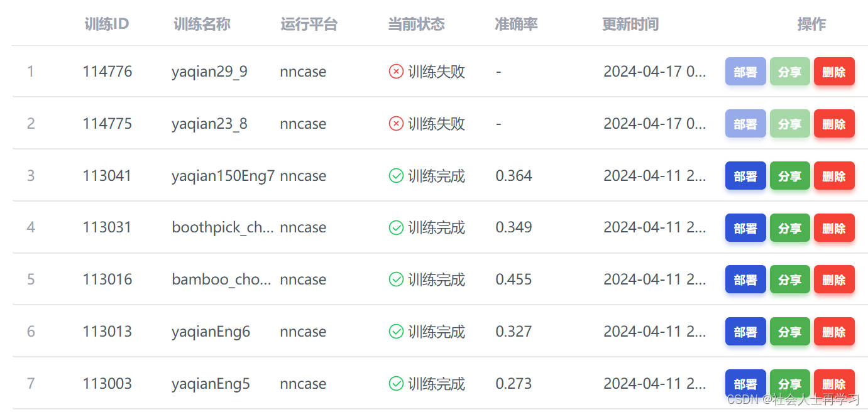Share (分享) training 113013

click(x=790, y=332)
